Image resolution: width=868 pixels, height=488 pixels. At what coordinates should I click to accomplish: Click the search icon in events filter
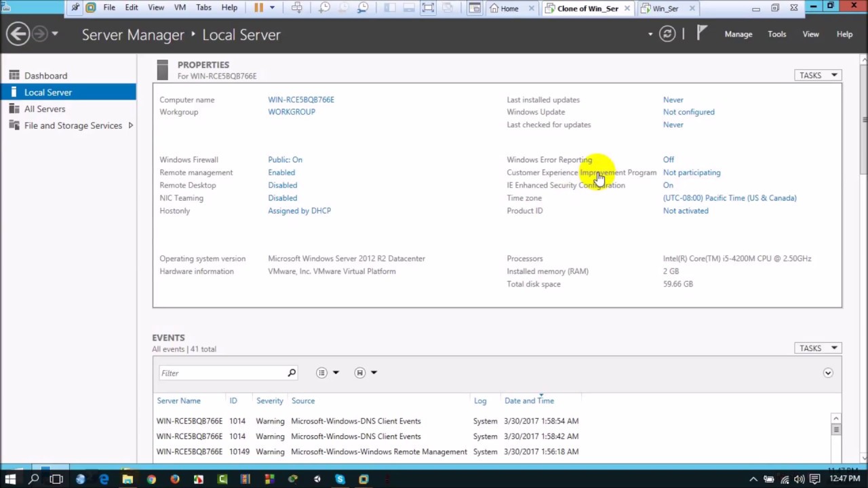click(x=292, y=373)
